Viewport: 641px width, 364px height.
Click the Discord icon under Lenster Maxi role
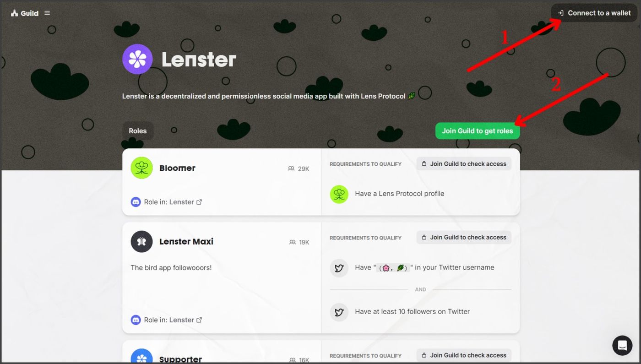point(136,320)
